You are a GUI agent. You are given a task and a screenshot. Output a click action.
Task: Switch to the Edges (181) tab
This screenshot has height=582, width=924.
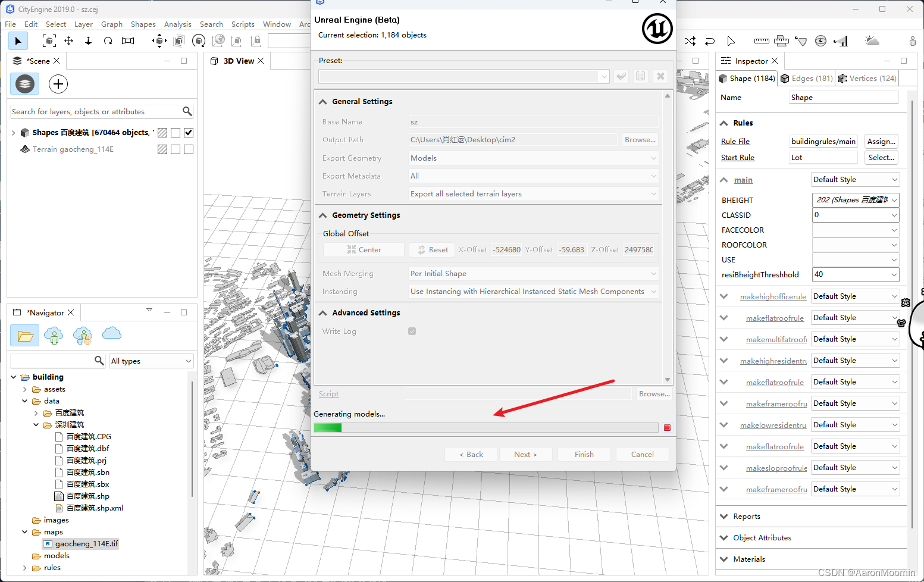coord(807,79)
